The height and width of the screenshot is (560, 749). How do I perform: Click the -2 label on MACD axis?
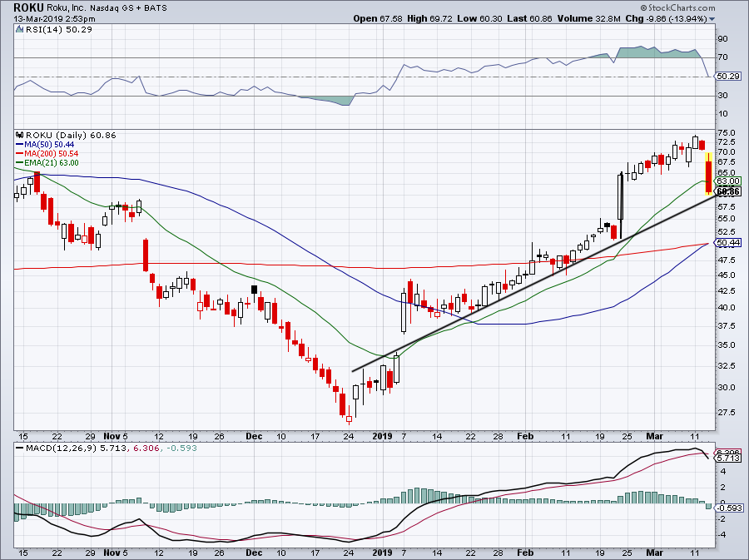pos(722,518)
